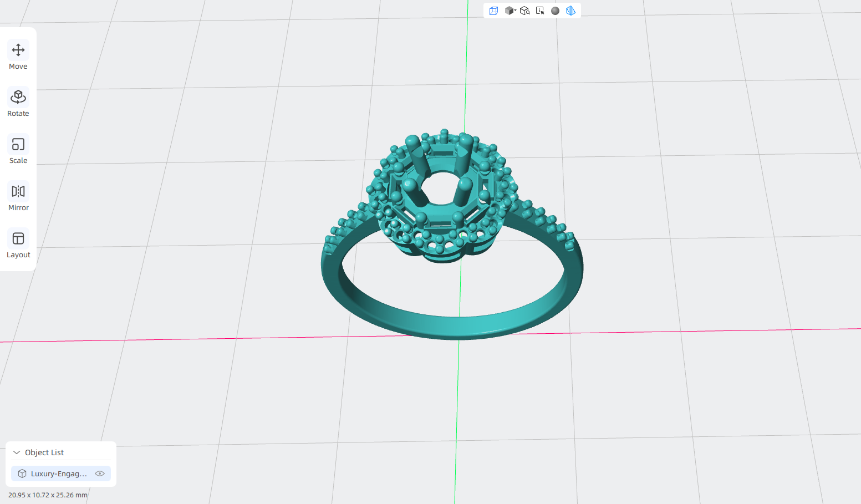This screenshot has height=504, width=861.
Task: Collapse the Object List panel
Action: click(17, 452)
